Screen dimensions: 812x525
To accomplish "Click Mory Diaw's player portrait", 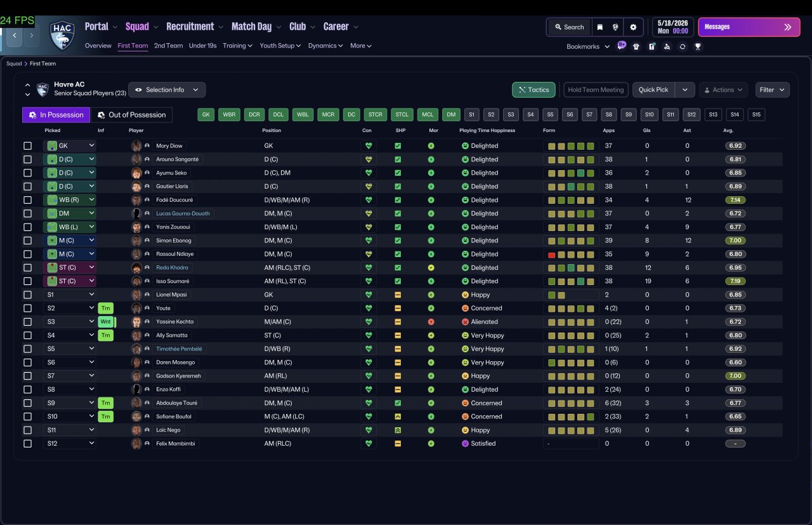I will pos(136,145).
